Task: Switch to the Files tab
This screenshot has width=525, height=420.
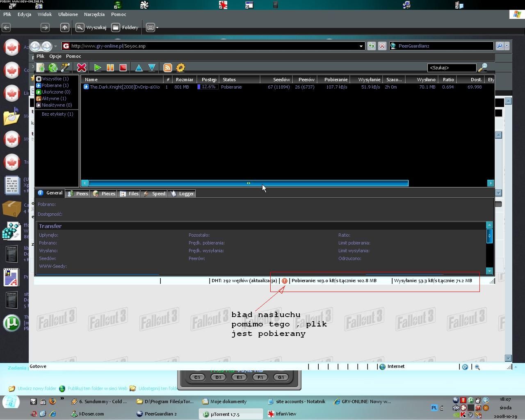Action: 129,194
